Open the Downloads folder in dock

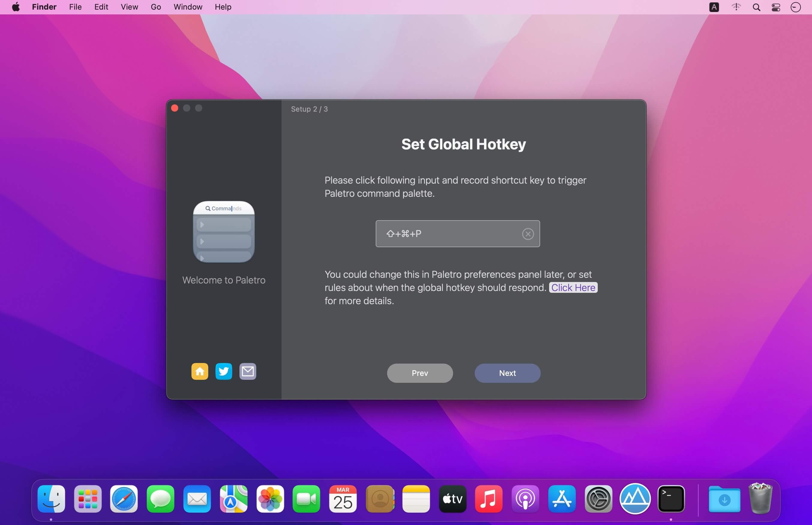tap(724, 499)
